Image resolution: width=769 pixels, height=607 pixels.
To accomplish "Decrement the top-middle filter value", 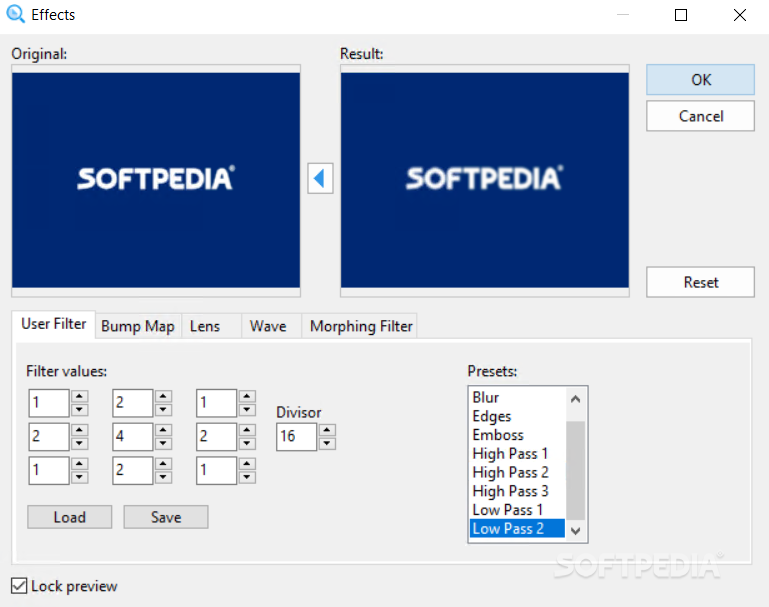I will pos(163,410).
